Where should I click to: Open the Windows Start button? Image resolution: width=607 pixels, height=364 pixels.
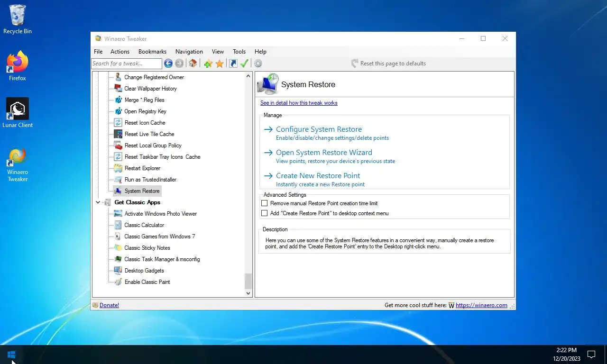tap(12, 355)
